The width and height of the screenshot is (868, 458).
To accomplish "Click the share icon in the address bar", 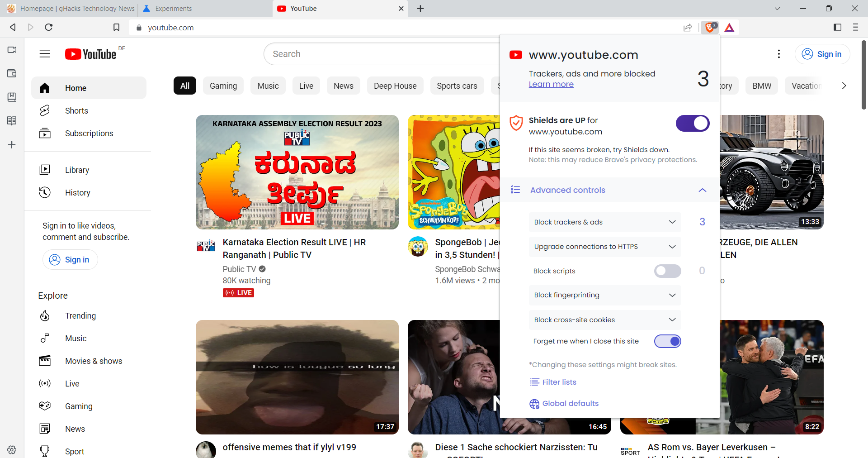I will (x=688, y=28).
